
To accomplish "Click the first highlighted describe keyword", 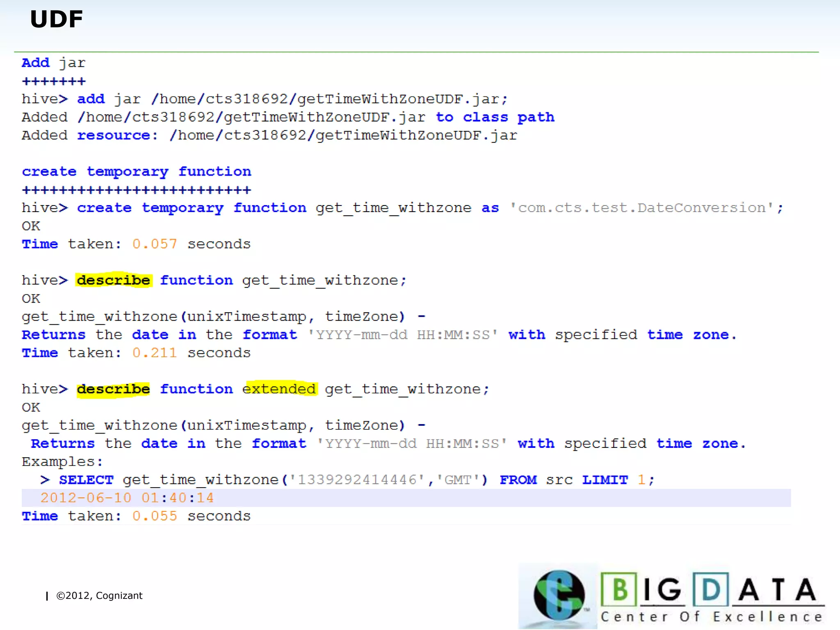I will pyautogui.click(x=114, y=280).
